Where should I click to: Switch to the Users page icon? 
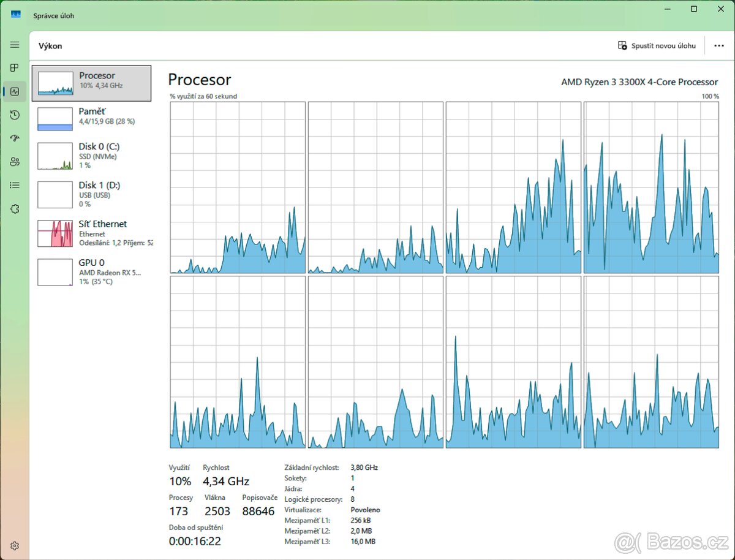[x=15, y=162]
